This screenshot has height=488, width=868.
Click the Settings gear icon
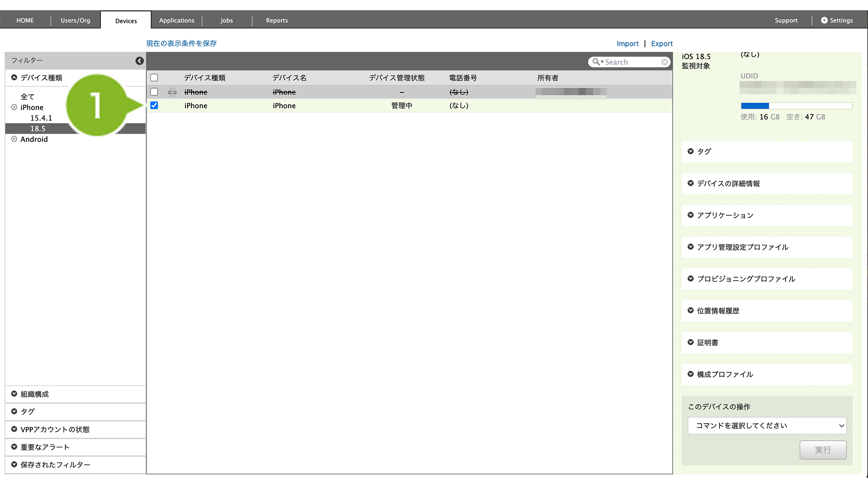click(x=824, y=20)
